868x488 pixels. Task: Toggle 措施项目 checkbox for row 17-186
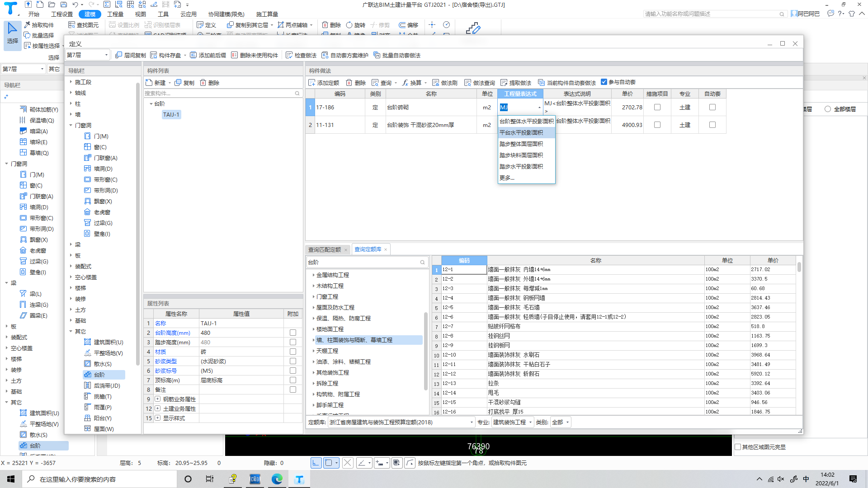[657, 107]
